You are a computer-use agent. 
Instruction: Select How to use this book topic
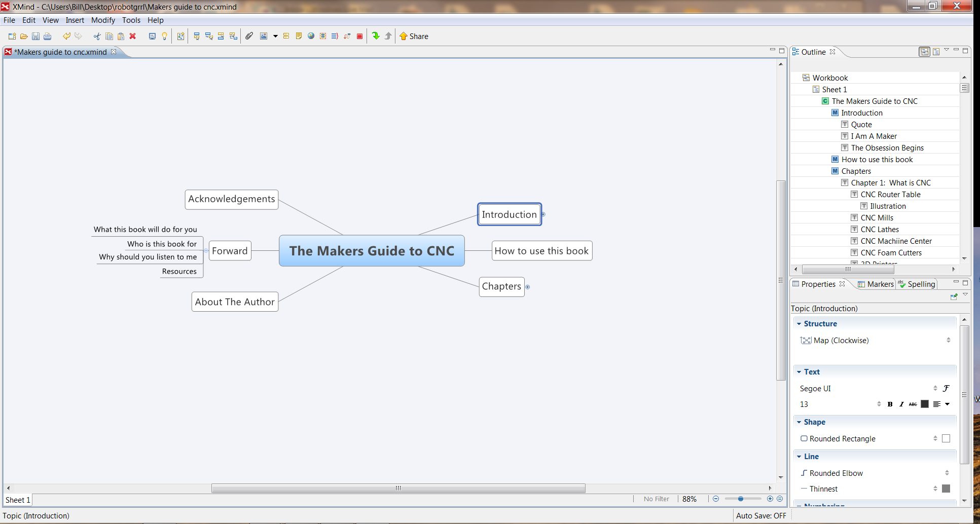[542, 251]
